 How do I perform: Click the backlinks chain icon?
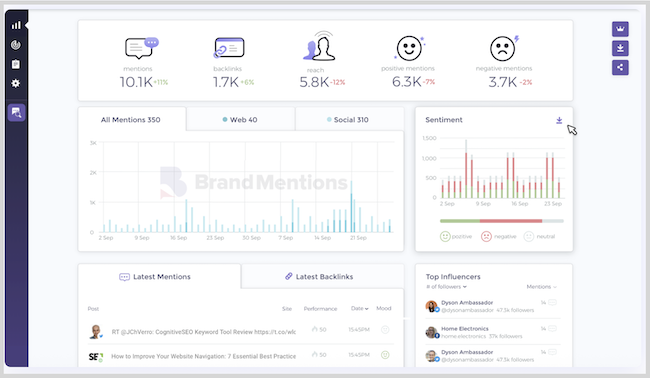pos(229,48)
